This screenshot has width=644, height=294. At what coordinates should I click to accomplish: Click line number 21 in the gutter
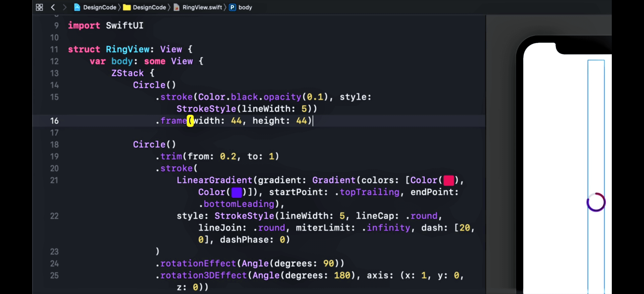pyautogui.click(x=54, y=180)
